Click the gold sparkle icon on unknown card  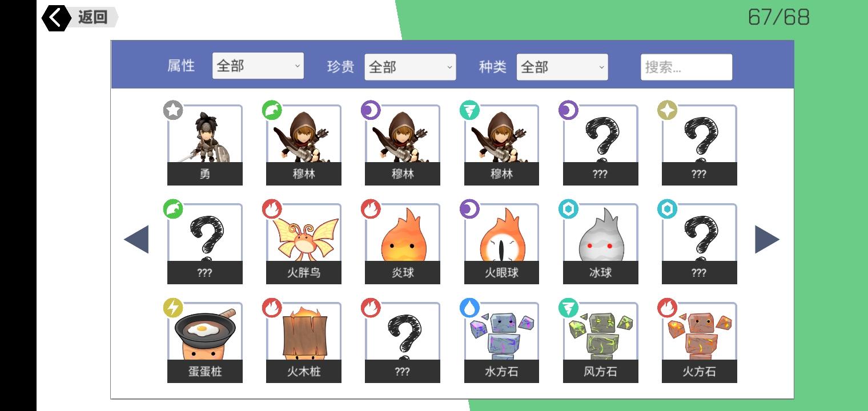[x=667, y=110]
